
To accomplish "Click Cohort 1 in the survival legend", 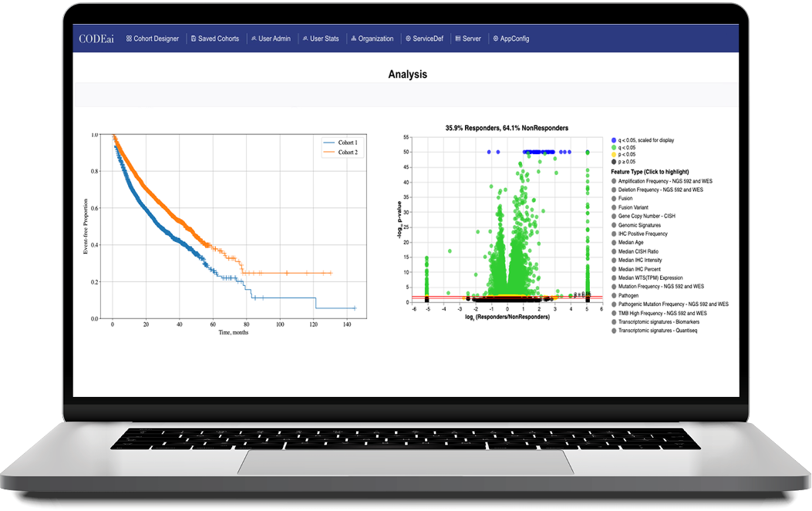I will pyautogui.click(x=348, y=143).
